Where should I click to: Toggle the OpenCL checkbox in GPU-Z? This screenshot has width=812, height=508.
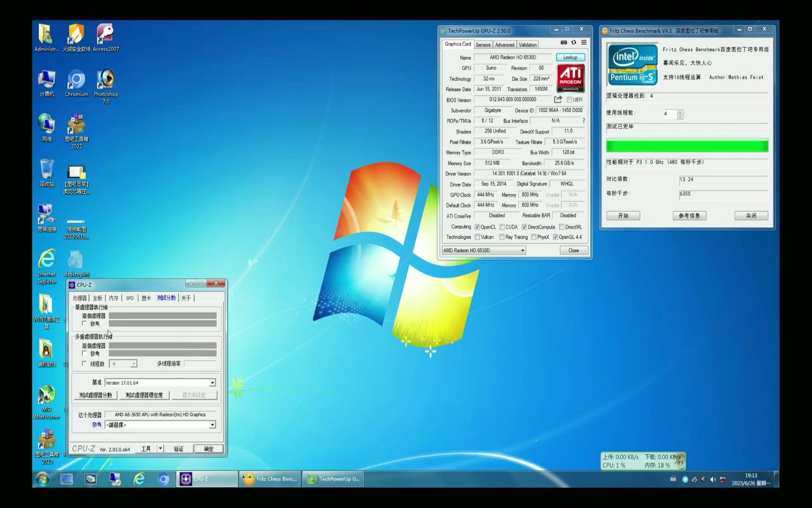[477, 227]
